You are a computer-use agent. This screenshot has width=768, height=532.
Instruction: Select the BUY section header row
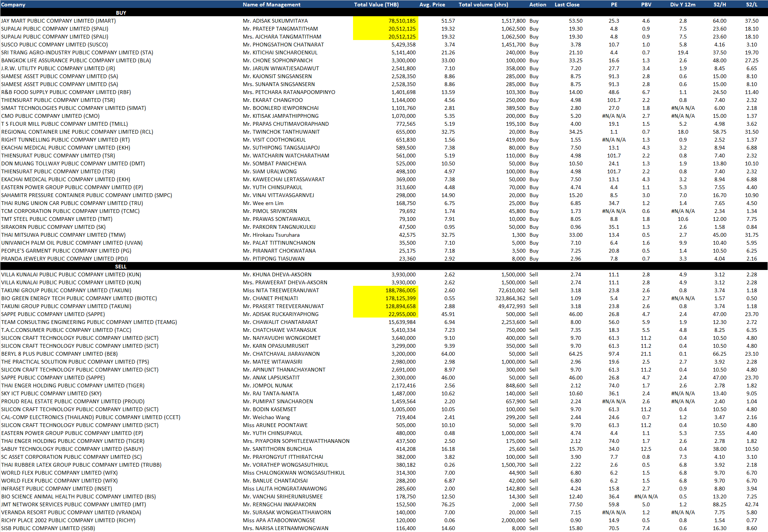121,13
